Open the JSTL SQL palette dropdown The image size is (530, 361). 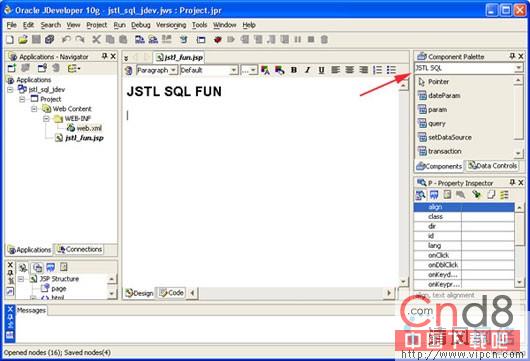tap(519, 68)
